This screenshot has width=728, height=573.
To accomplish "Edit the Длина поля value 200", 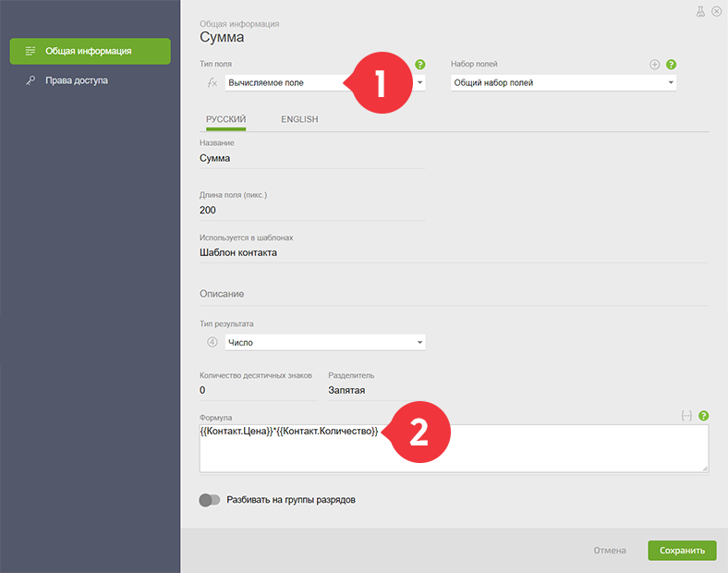I will click(312, 211).
